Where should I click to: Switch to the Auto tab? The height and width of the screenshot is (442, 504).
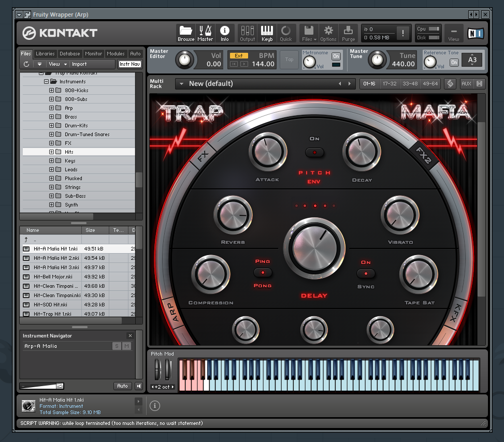click(x=135, y=54)
